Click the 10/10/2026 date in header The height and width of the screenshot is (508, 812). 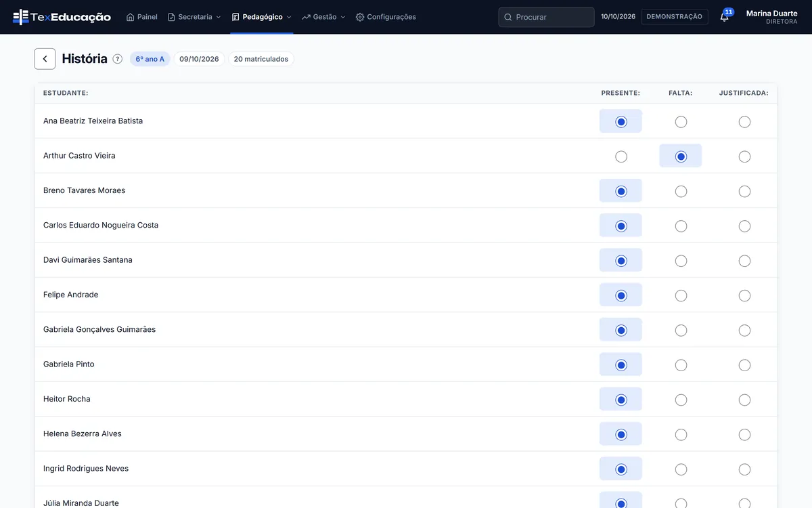[618, 17]
